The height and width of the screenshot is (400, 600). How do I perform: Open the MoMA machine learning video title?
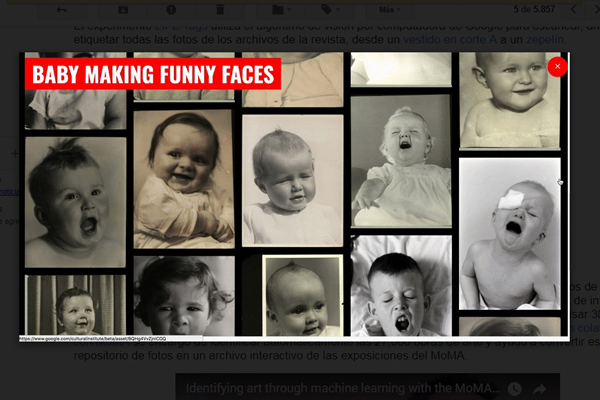pyautogui.click(x=342, y=389)
